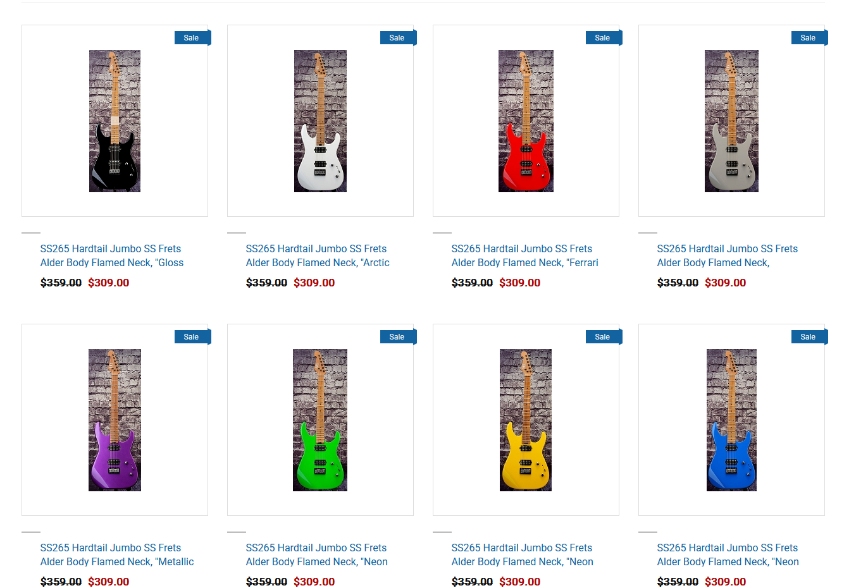Open the gray guitar product image

731,121
